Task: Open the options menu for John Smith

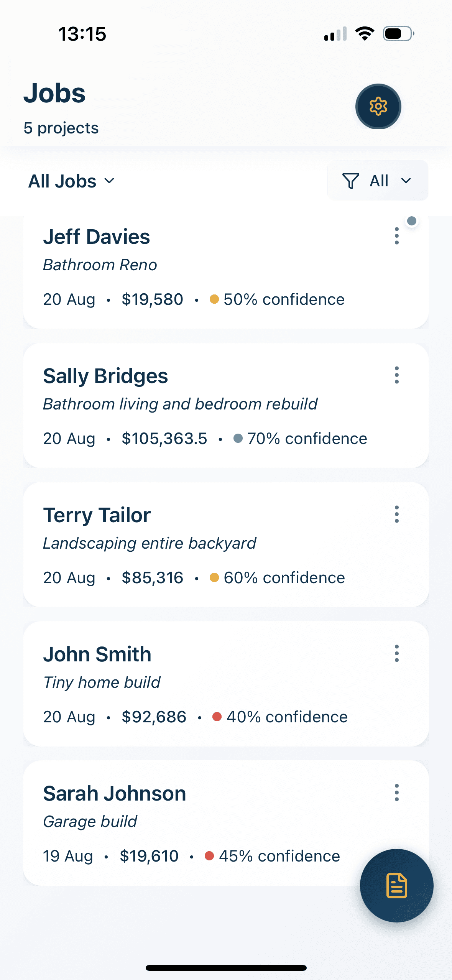Action: pos(397,653)
